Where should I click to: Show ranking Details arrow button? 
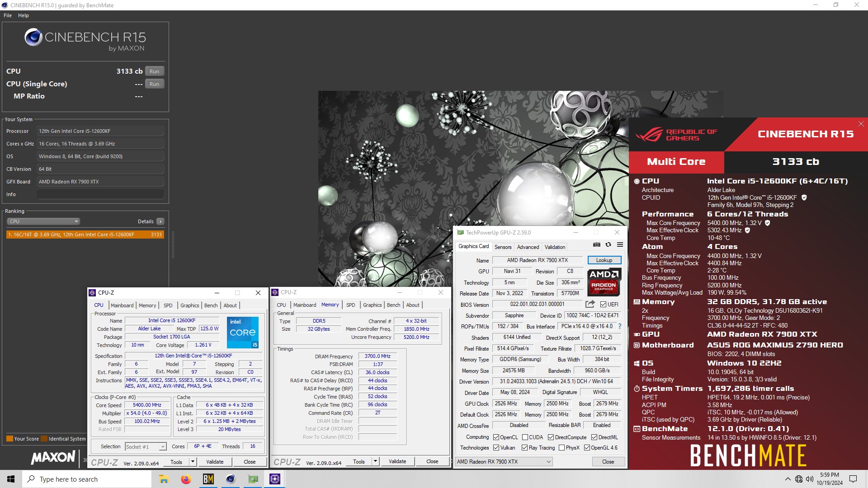click(x=160, y=221)
